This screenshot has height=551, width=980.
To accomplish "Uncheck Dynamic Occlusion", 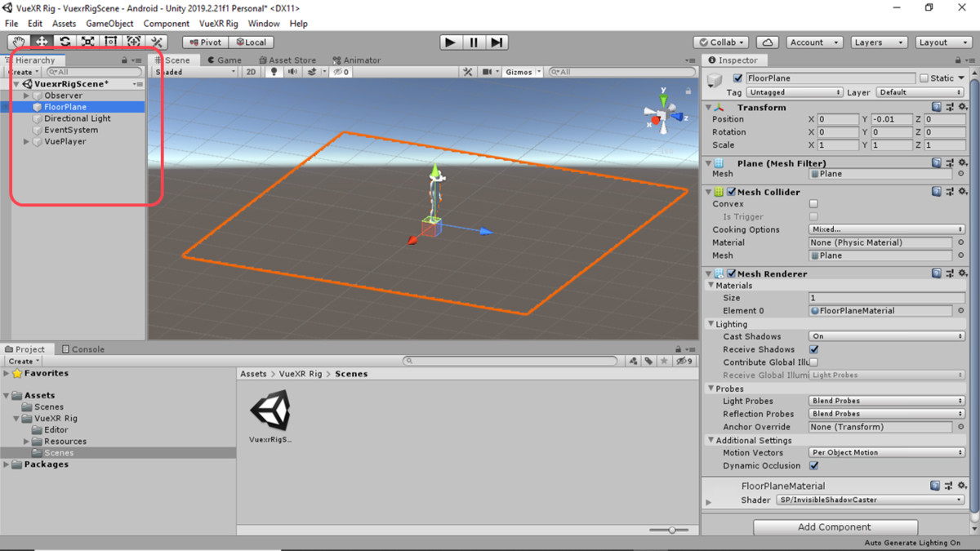I will click(813, 466).
